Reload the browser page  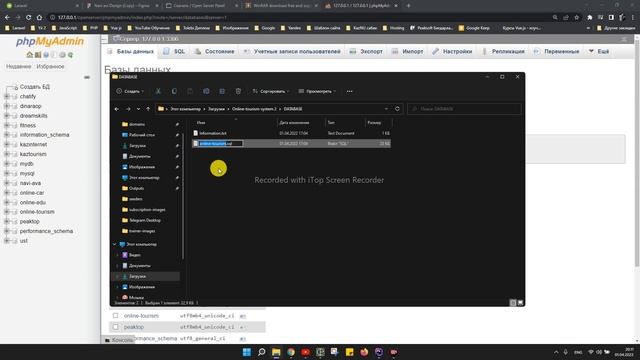[29, 18]
